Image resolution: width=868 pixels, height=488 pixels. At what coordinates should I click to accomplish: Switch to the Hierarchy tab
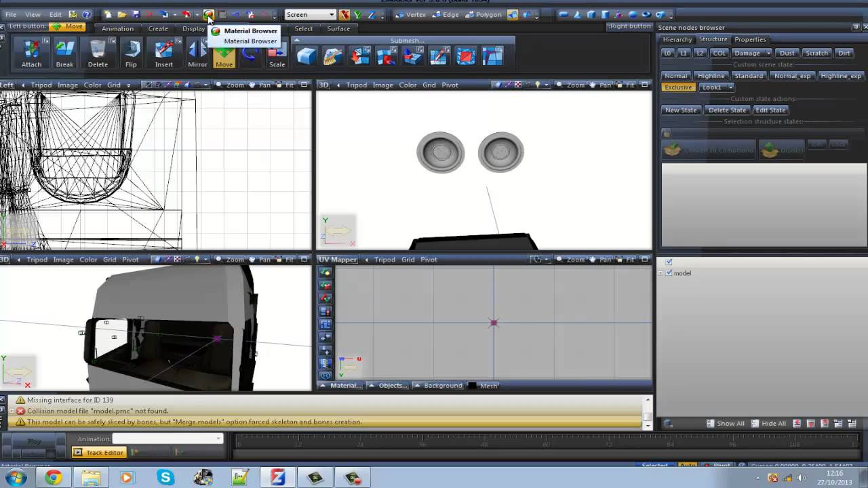point(677,39)
